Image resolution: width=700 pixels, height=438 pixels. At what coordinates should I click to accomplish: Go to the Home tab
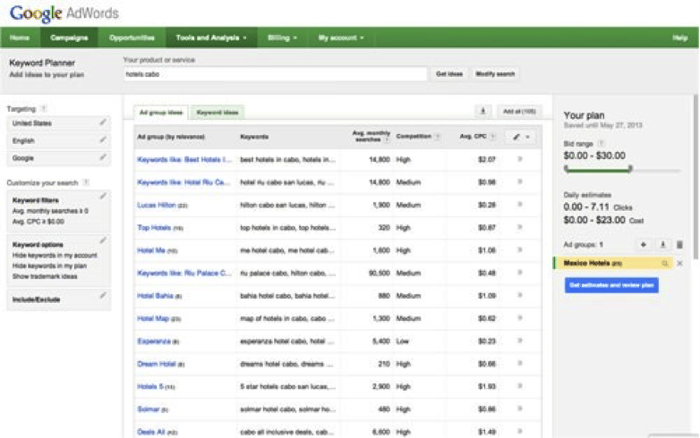click(20, 38)
